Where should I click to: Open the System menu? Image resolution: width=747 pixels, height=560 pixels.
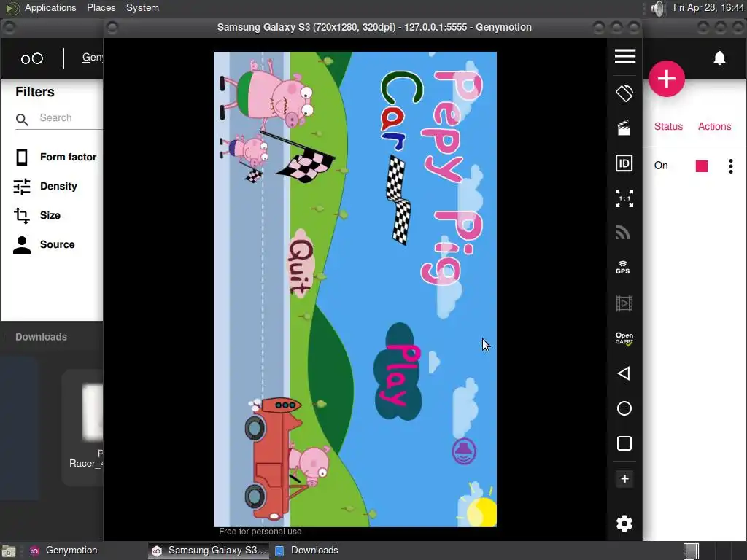(x=142, y=7)
